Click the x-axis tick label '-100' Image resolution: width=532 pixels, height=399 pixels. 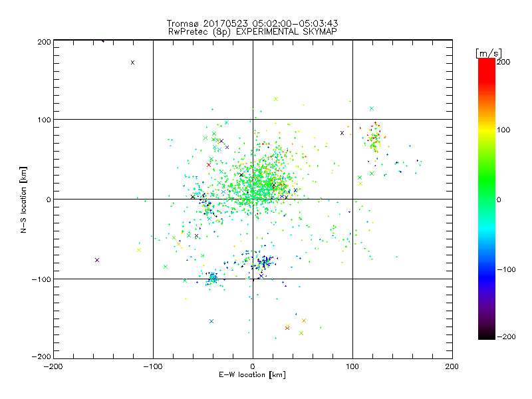(x=153, y=366)
